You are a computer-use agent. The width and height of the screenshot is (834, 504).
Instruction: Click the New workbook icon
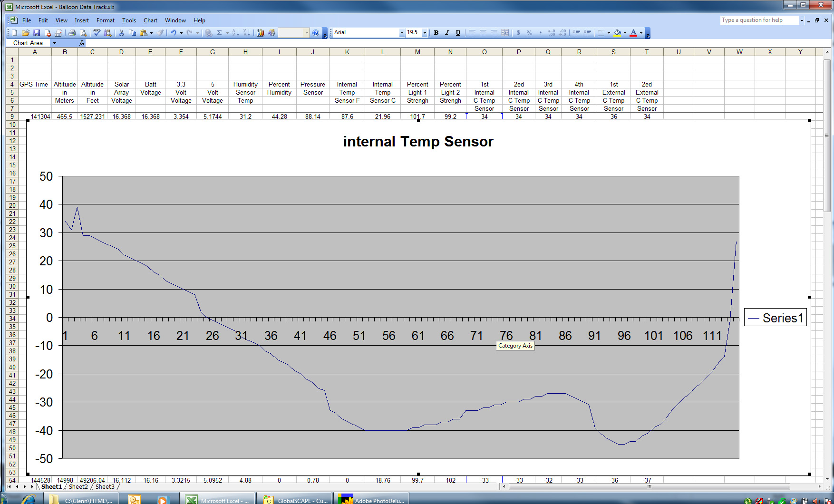click(x=14, y=33)
